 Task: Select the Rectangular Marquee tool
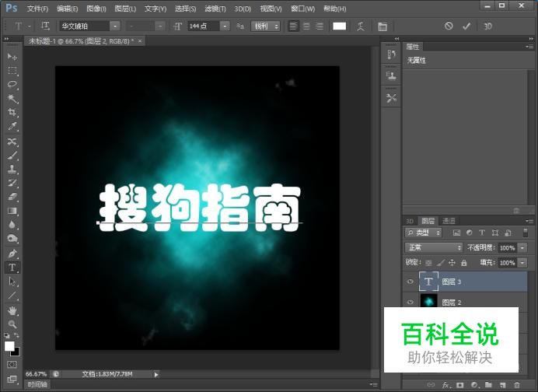[12, 71]
